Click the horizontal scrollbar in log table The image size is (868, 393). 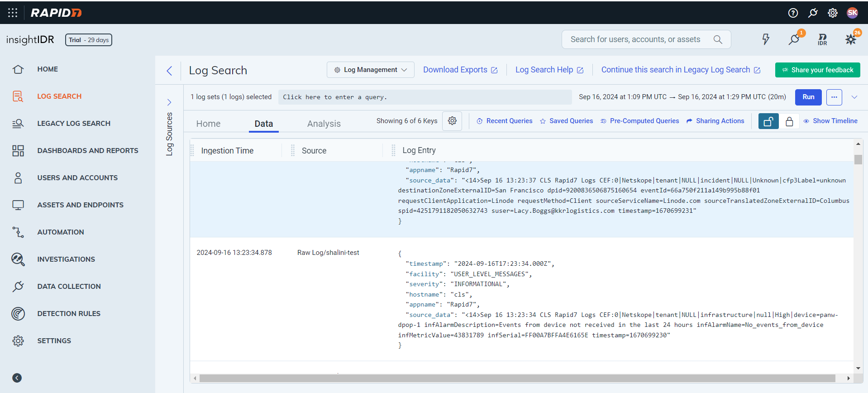517,378
